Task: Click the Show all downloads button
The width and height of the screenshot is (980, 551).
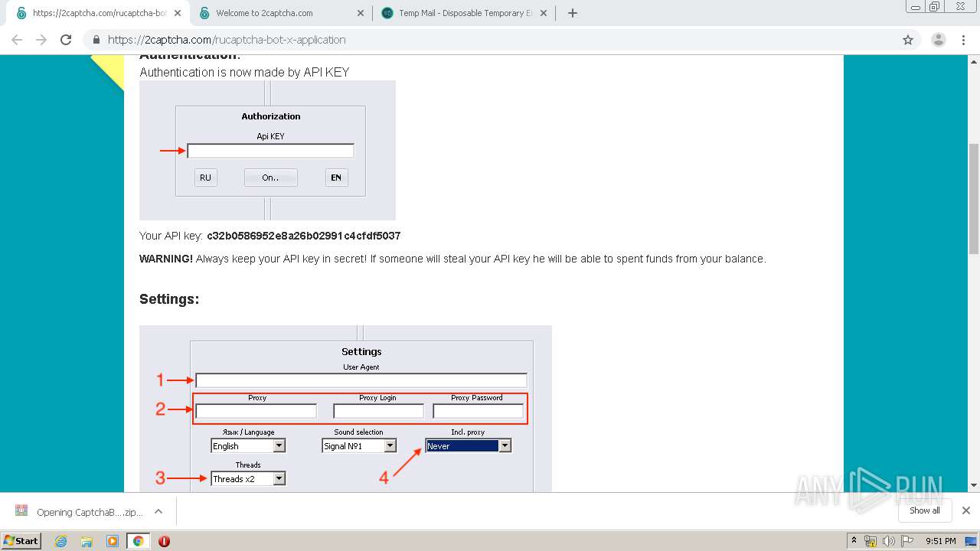Action: [924, 510]
